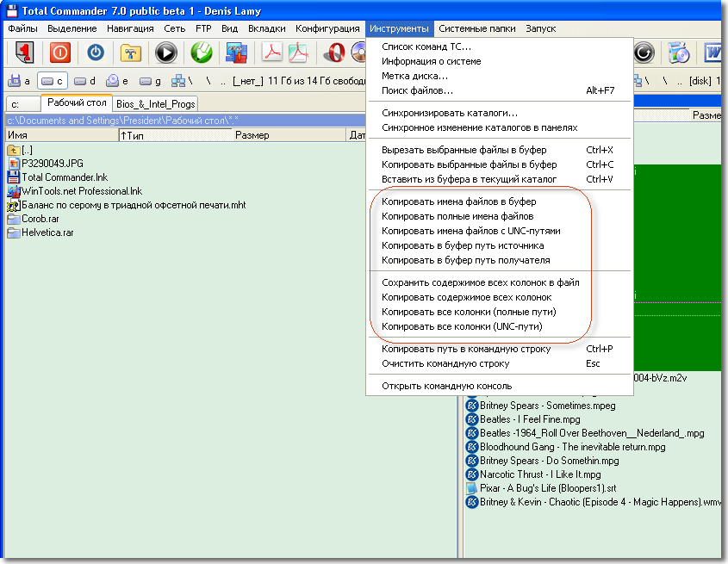Click the path bar showing c:\Documents and Settings

(186, 121)
